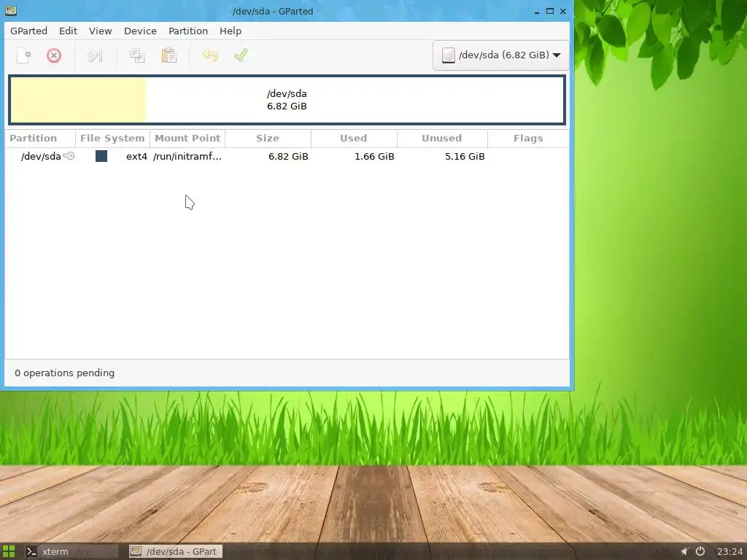Image resolution: width=747 pixels, height=560 pixels.
Task: Click the 6.82 GiB size cell in the row
Action: pyautogui.click(x=288, y=156)
